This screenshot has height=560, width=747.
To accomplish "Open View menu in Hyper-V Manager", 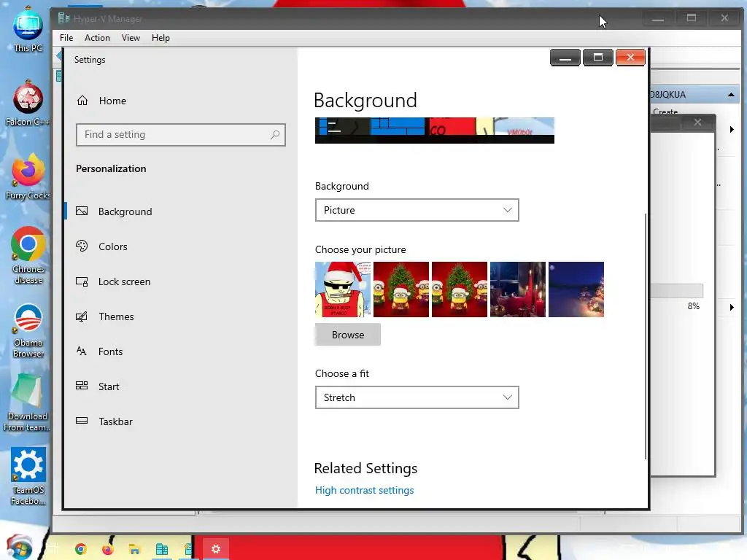I will coord(131,38).
